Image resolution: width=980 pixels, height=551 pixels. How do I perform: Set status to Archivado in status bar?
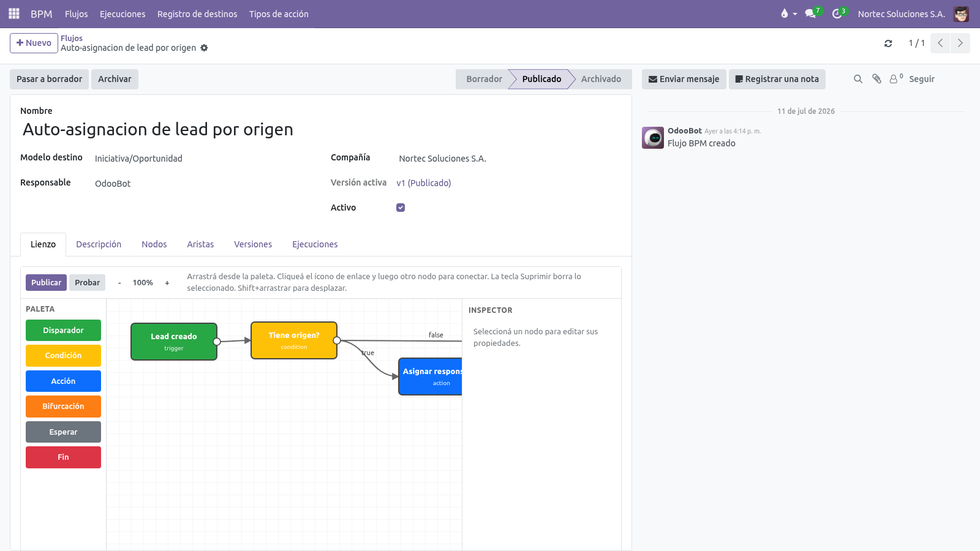click(601, 79)
